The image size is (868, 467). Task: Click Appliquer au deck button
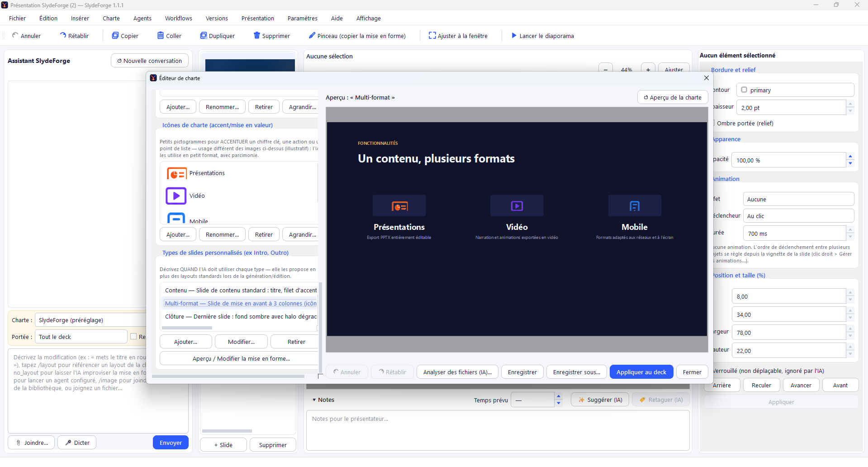click(641, 372)
